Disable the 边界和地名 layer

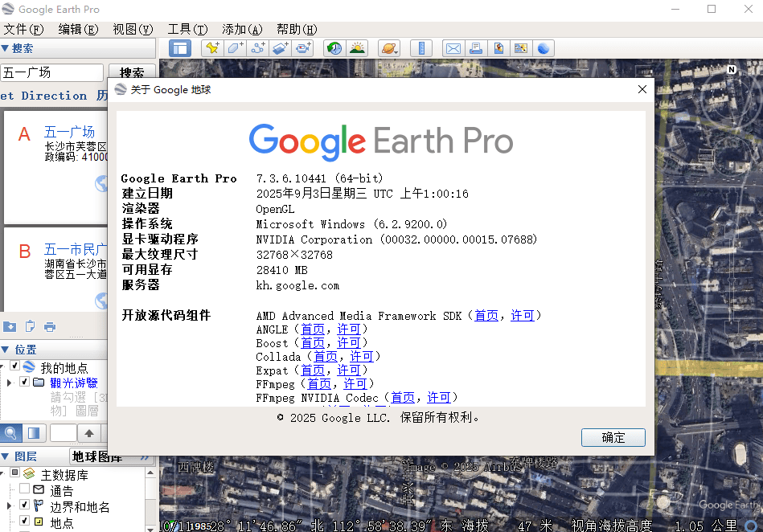tap(24, 505)
